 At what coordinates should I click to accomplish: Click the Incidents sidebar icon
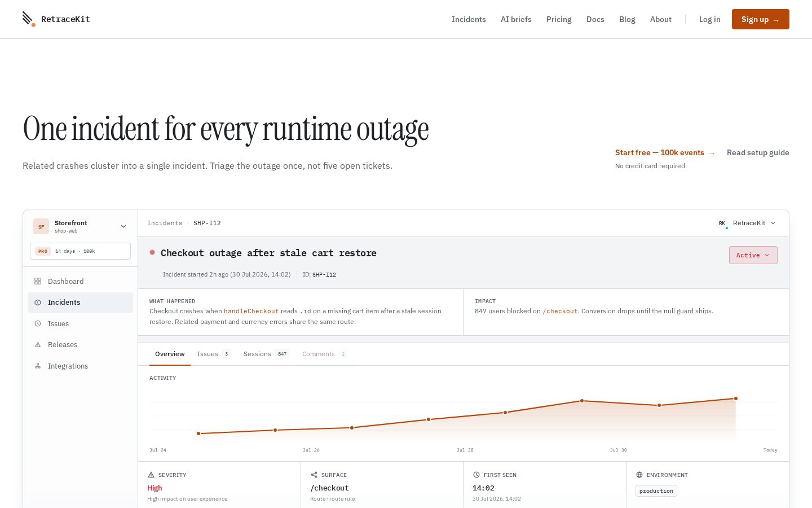coord(38,303)
